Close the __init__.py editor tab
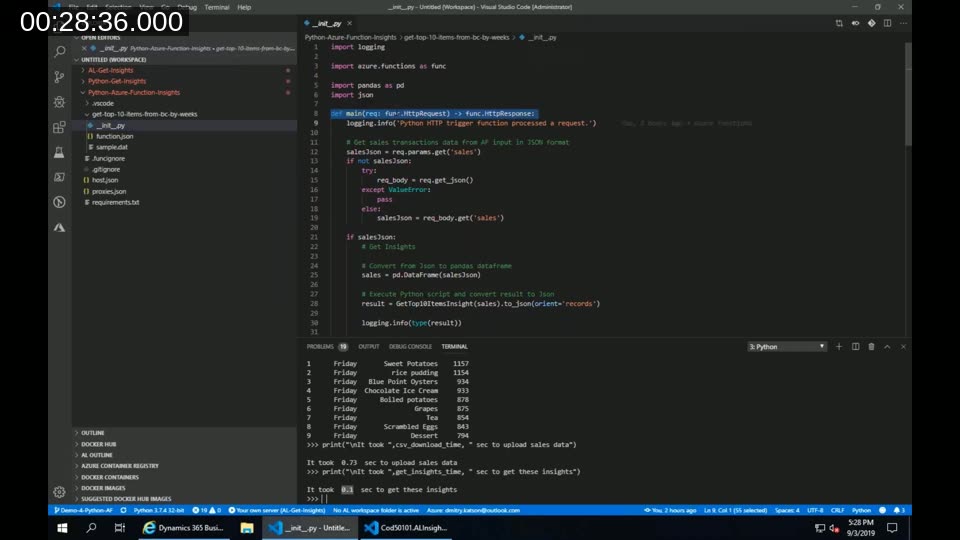960x540 pixels. (x=350, y=23)
